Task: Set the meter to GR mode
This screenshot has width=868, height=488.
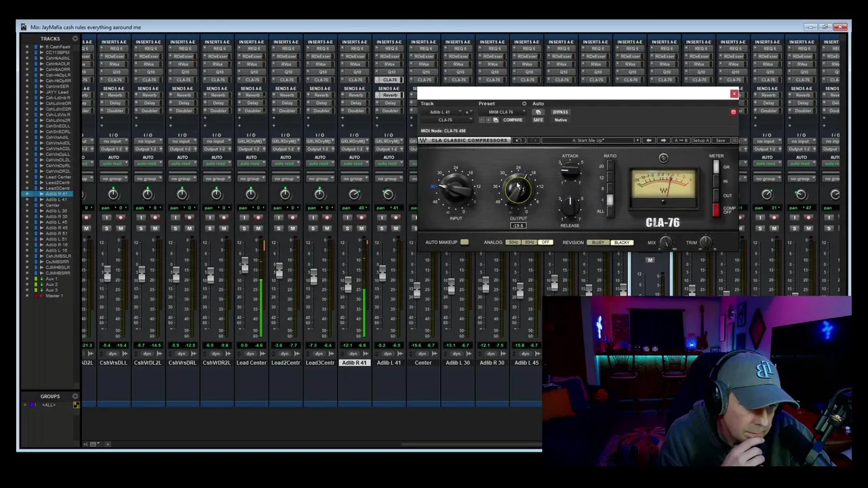Action: point(716,167)
